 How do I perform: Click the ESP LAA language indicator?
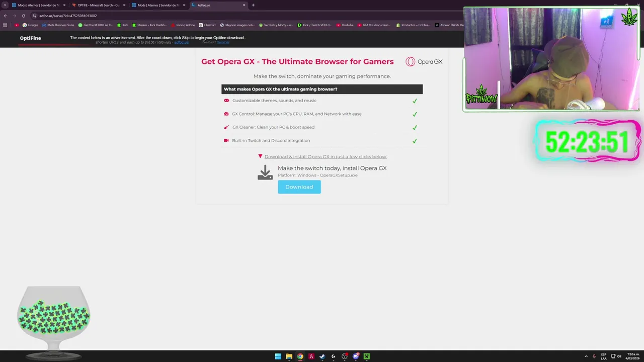(x=604, y=356)
